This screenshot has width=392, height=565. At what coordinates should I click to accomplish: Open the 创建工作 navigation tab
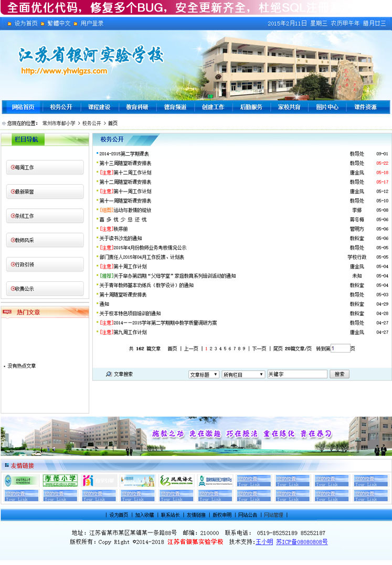point(213,107)
